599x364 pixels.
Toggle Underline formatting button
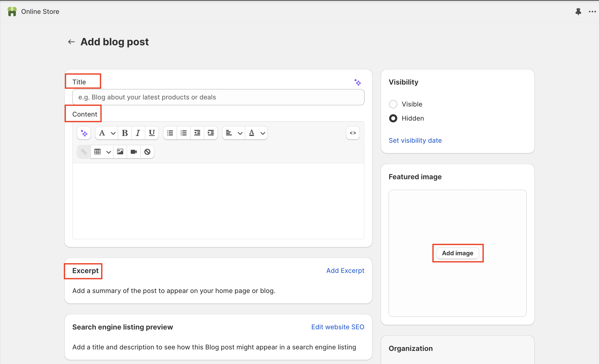pyautogui.click(x=152, y=133)
